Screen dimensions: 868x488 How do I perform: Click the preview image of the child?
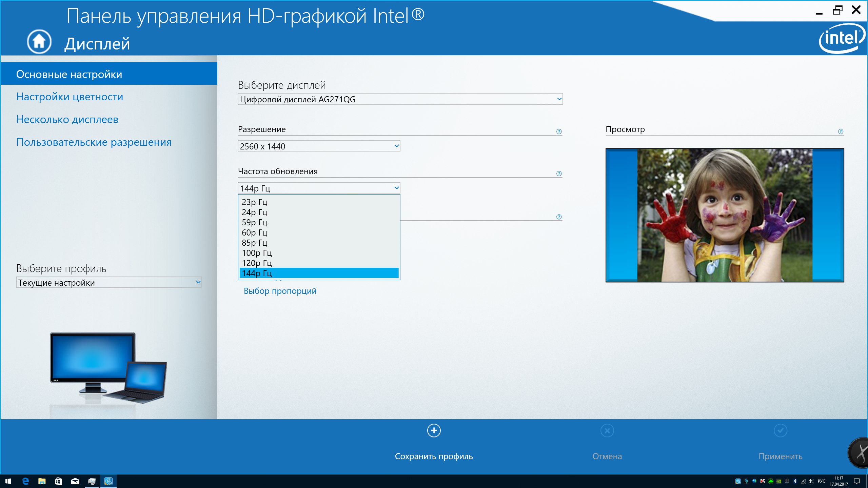724,215
